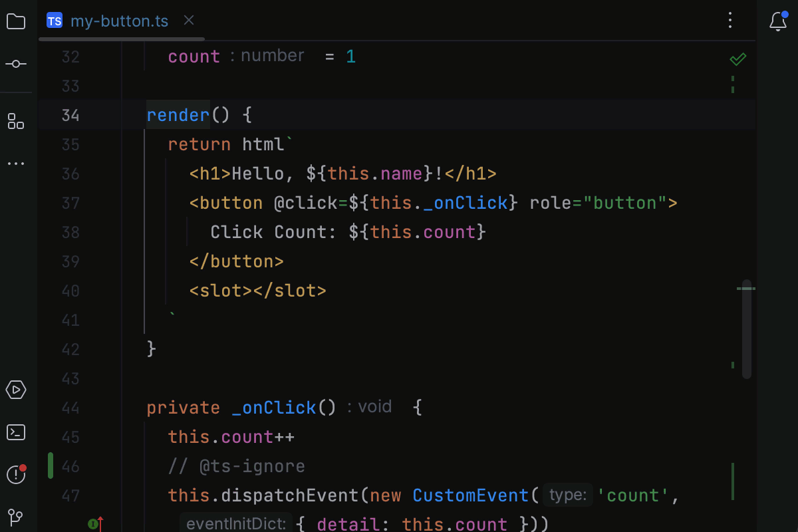
Task: Click the green inspections checkmark widget
Action: pos(737,59)
